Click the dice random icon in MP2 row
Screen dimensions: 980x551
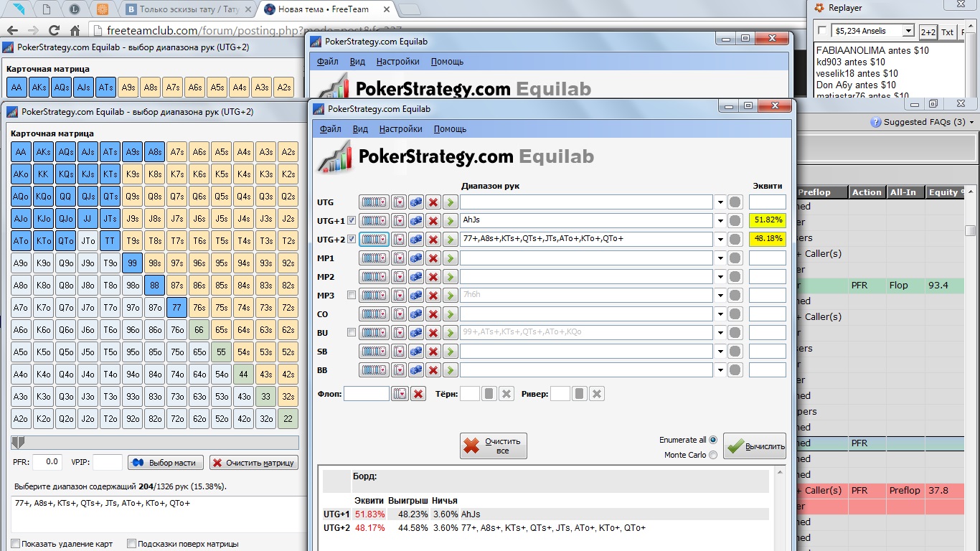[416, 277]
